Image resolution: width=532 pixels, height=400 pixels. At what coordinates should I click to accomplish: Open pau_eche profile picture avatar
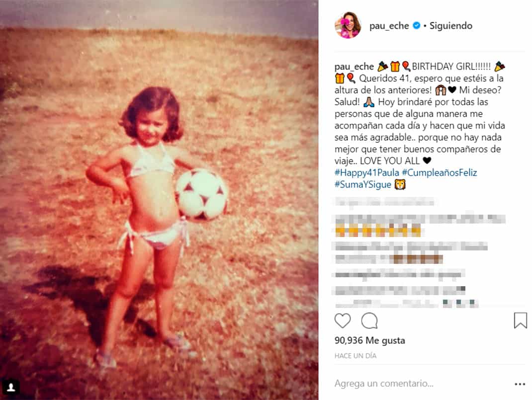point(348,25)
